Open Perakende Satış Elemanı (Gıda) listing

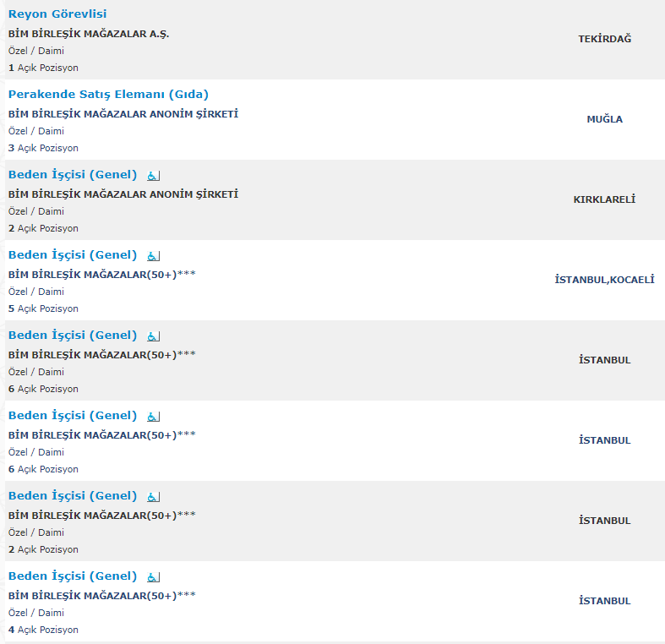point(108,95)
